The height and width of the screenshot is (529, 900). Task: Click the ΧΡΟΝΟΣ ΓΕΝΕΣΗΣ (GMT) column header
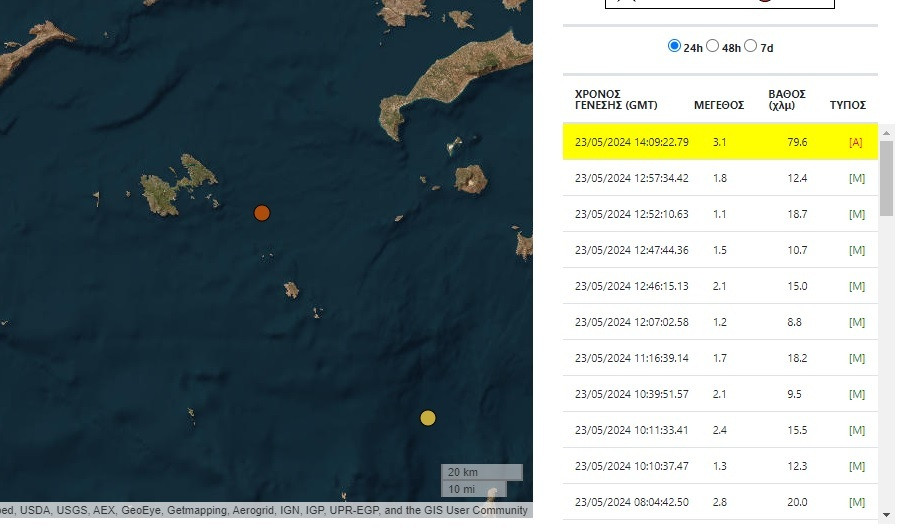tap(616, 100)
